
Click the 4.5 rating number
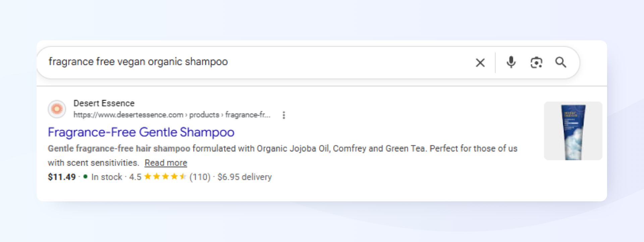click(135, 177)
